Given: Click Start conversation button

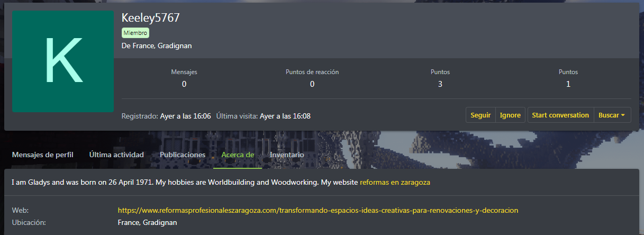Looking at the screenshot, I should 560,115.
